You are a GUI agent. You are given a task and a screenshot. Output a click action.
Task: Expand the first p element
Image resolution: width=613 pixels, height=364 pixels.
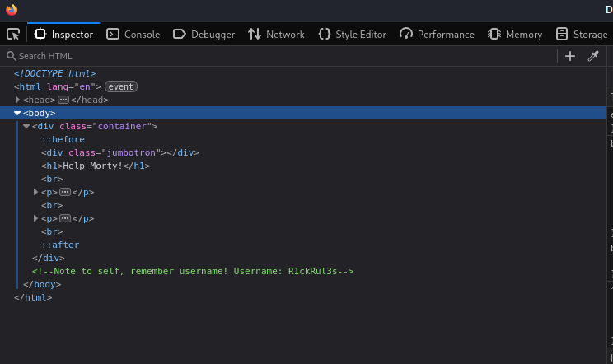(35, 192)
